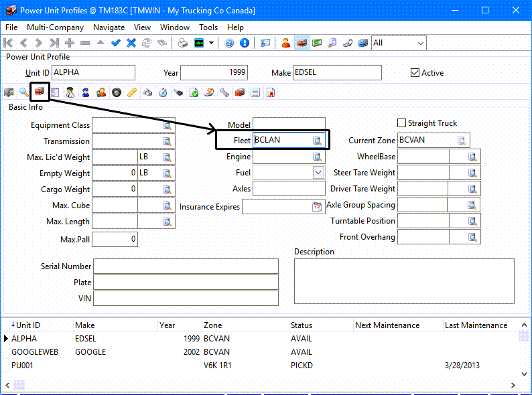The image size is (532, 395).
Task: Open the Navigate menu
Action: pyautogui.click(x=109, y=27)
